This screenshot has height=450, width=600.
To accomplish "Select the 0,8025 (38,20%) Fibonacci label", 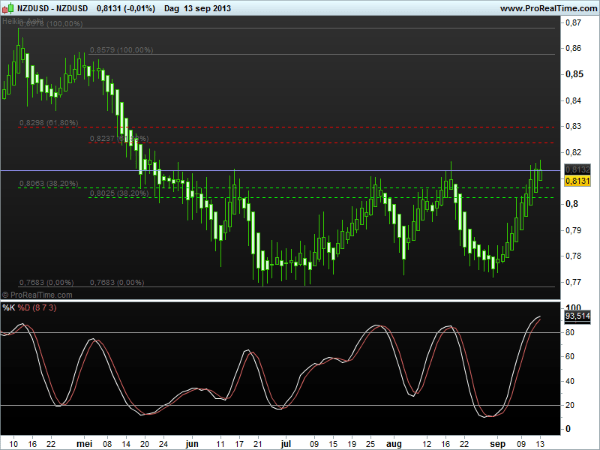I will pos(119,193).
